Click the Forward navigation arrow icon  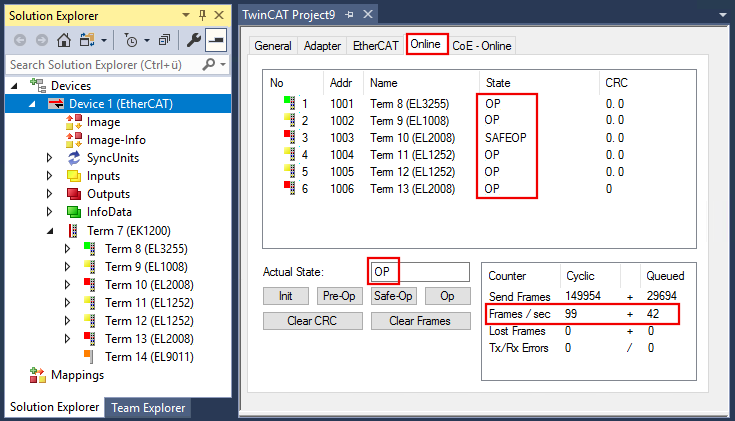(x=42, y=40)
